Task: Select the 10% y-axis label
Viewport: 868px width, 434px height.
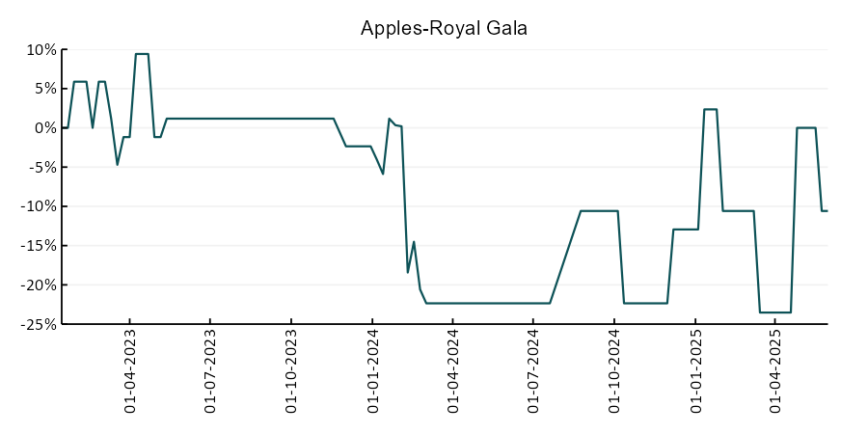Action: [42, 50]
